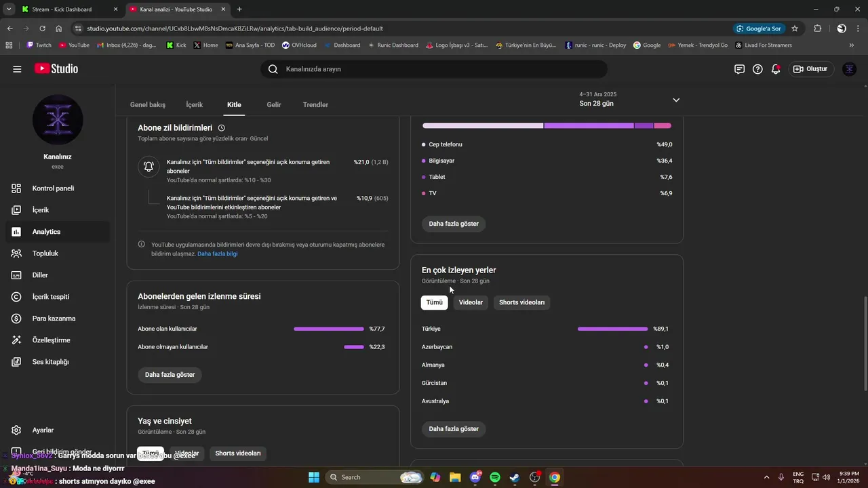This screenshot has height=488, width=868.
Task: Click the browser address bar
Action: (400, 28)
